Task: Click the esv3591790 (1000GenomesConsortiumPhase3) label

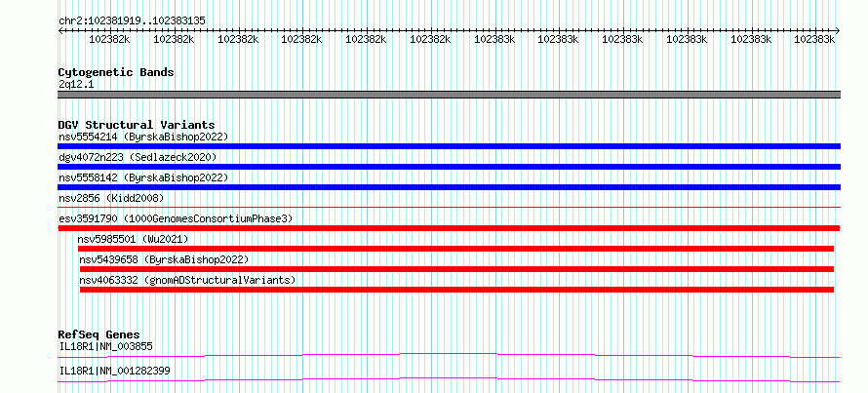Action: point(176,218)
